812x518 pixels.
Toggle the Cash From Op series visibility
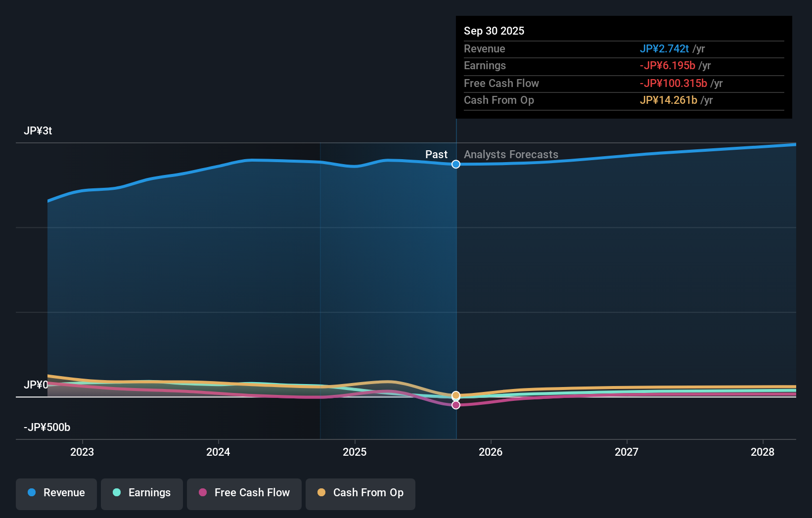click(x=360, y=494)
